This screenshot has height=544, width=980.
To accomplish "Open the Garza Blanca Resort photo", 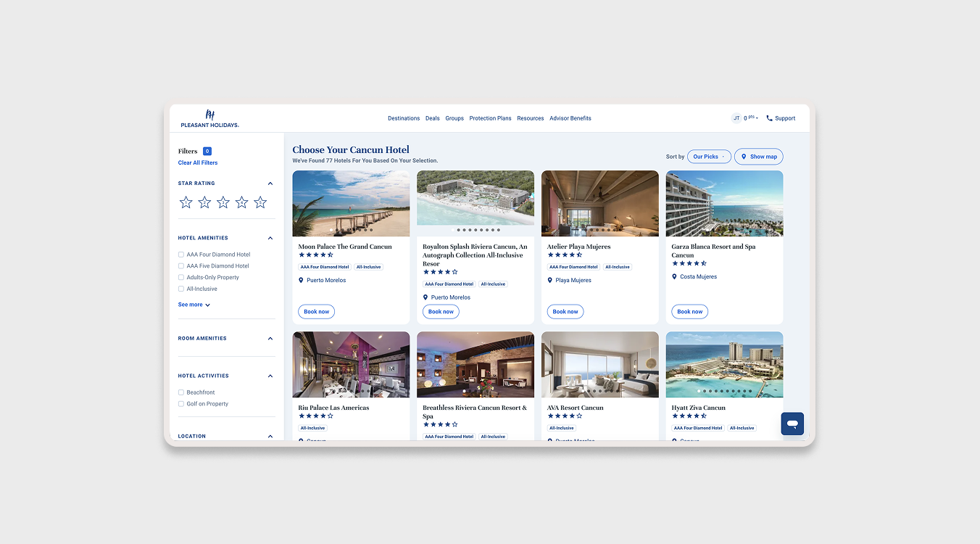I will [725, 203].
